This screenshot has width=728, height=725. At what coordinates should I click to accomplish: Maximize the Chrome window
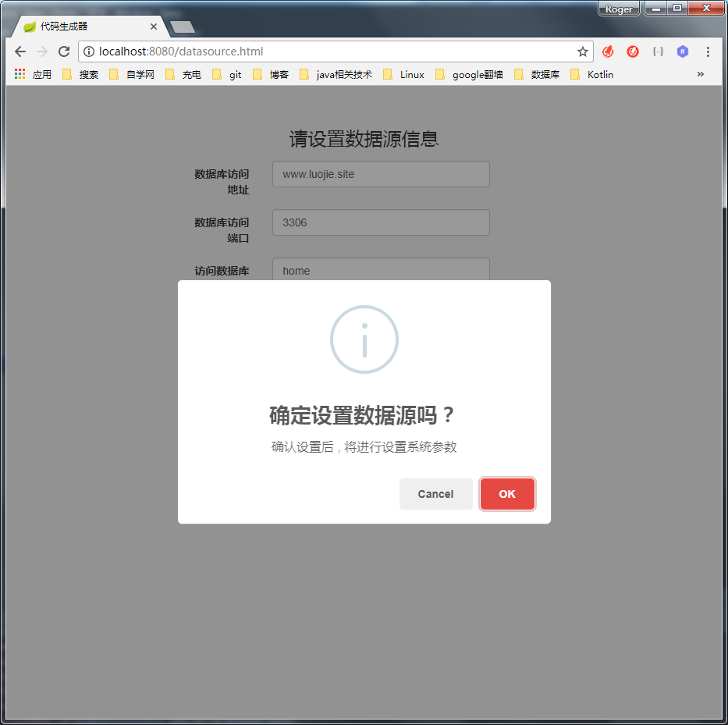coord(677,9)
